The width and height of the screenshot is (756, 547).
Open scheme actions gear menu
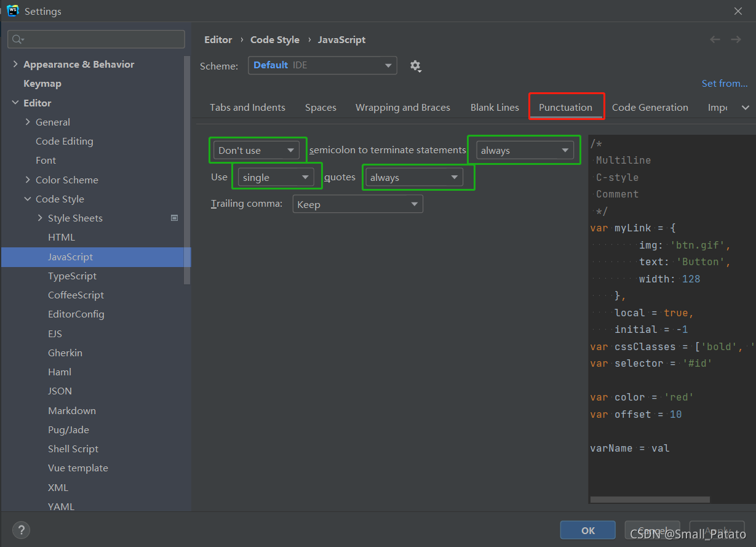(x=416, y=66)
